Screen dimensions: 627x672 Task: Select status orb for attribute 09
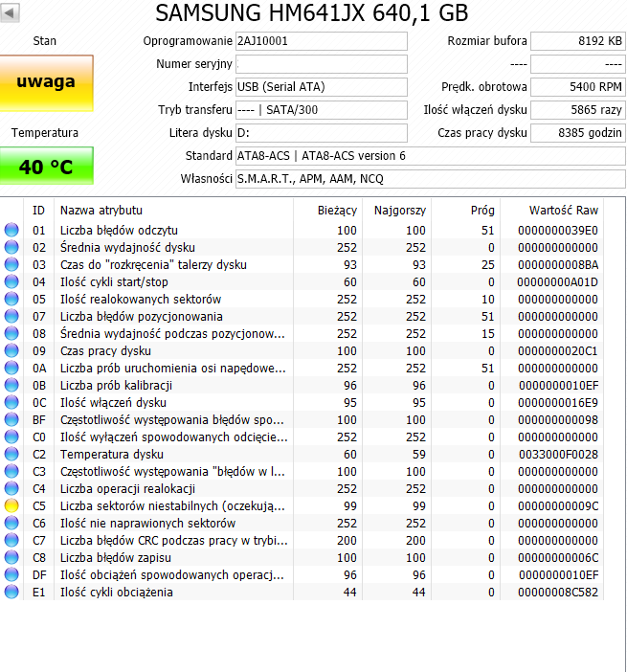click(11, 350)
